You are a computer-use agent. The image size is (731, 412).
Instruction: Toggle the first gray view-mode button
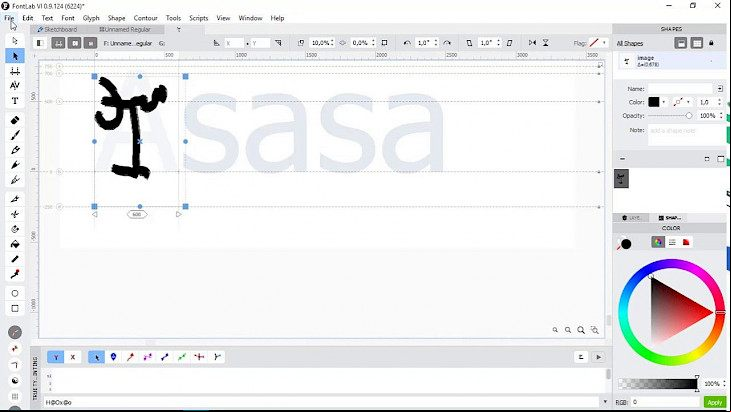click(x=58, y=43)
